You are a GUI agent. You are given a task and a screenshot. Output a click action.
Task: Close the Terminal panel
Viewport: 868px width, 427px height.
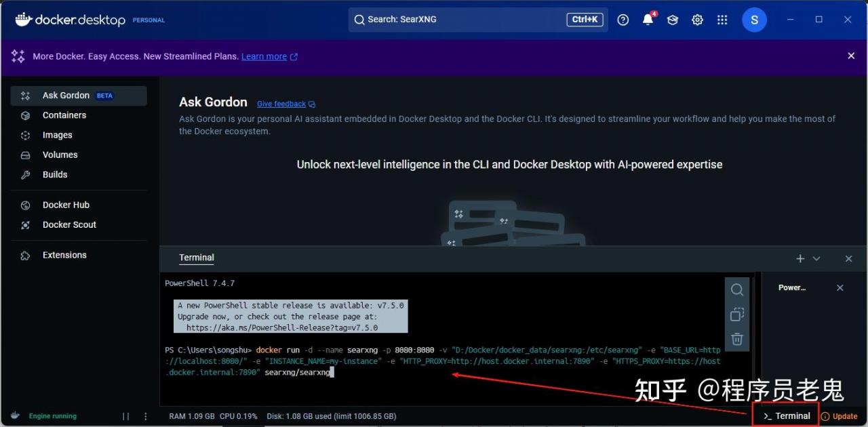click(848, 259)
